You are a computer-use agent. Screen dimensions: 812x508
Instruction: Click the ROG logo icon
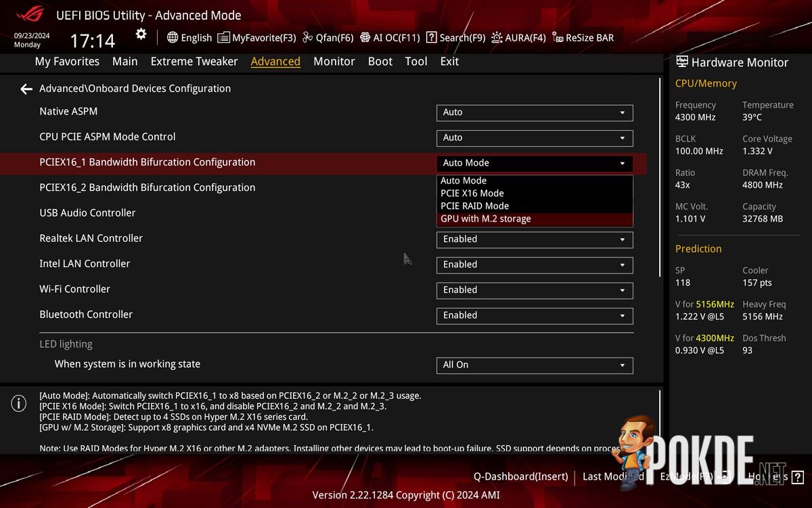(x=30, y=14)
